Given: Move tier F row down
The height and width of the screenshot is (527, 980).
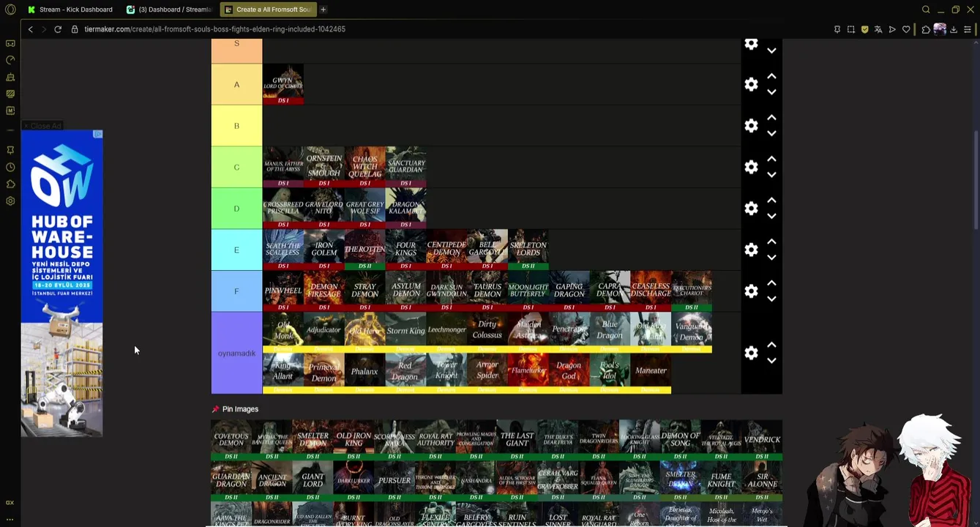Looking at the screenshot, I should (771, 299).
